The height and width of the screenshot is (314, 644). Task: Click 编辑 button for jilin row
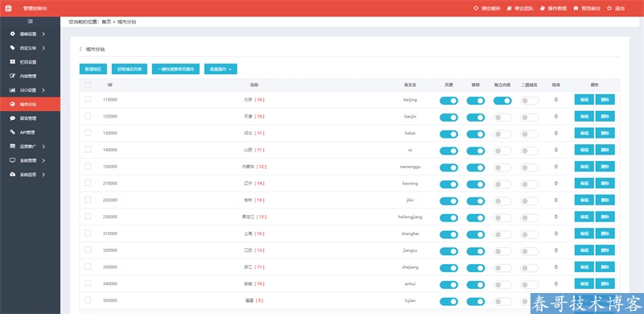click(x=584, y=200)
